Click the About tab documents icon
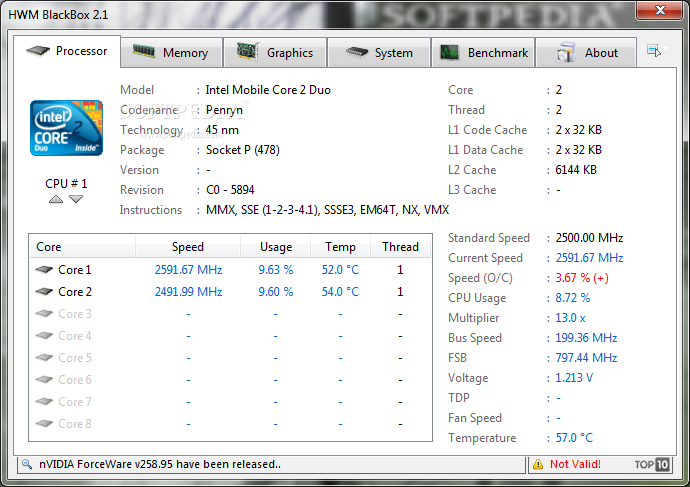The image size is (690, 487). tap(566, 52)
